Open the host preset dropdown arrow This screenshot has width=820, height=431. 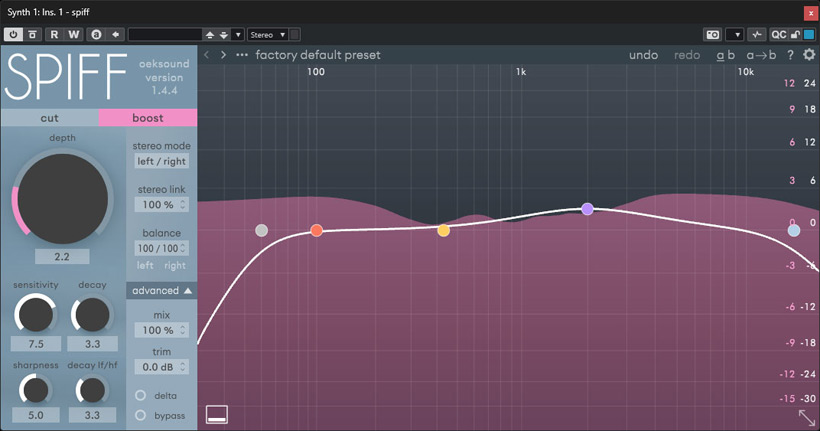point(238,35)
